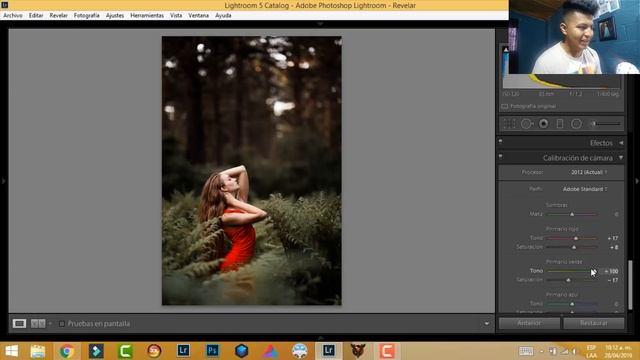
Task: Show the filmstrip using bottom arrow
Action: point(320,338)
